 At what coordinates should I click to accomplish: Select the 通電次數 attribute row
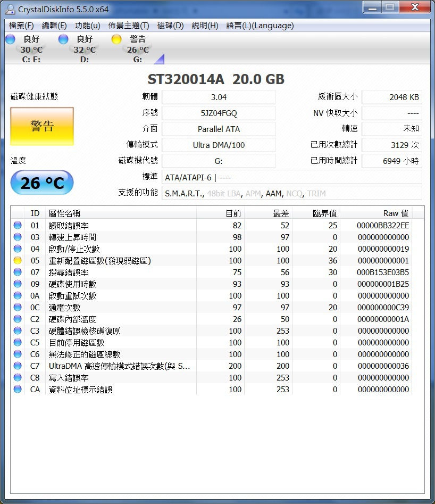212,307
